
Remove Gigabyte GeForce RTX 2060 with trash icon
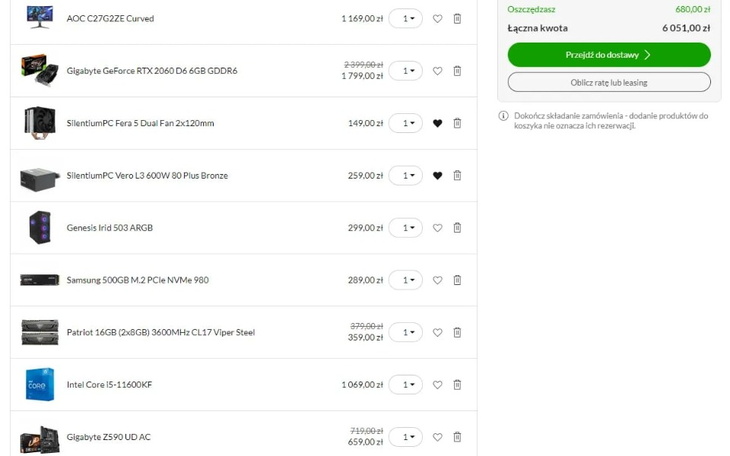457,71
